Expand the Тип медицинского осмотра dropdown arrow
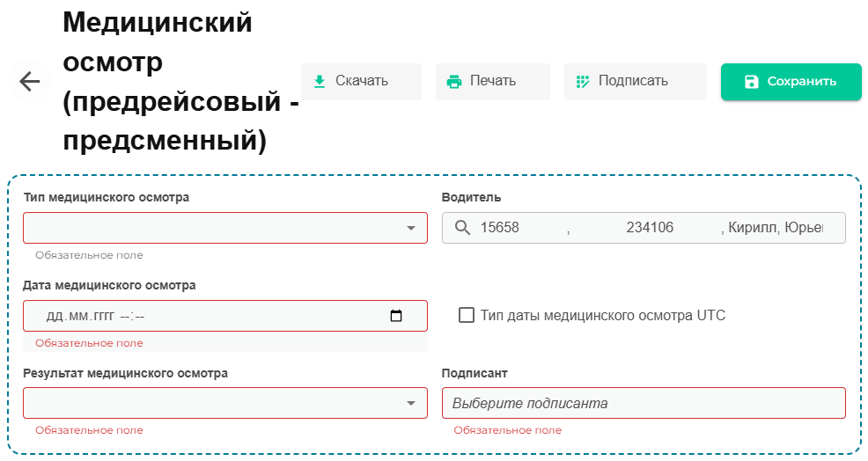 pos(410,228)
